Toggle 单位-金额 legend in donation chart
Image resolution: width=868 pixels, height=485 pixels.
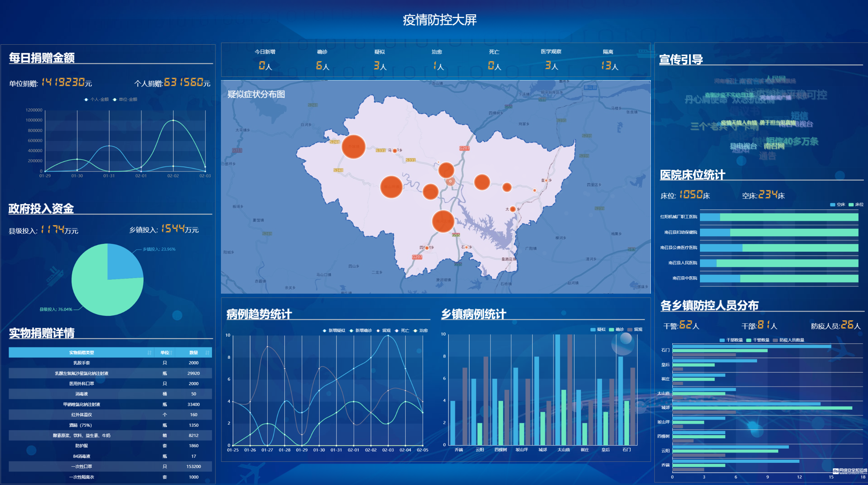click(125, 99)
